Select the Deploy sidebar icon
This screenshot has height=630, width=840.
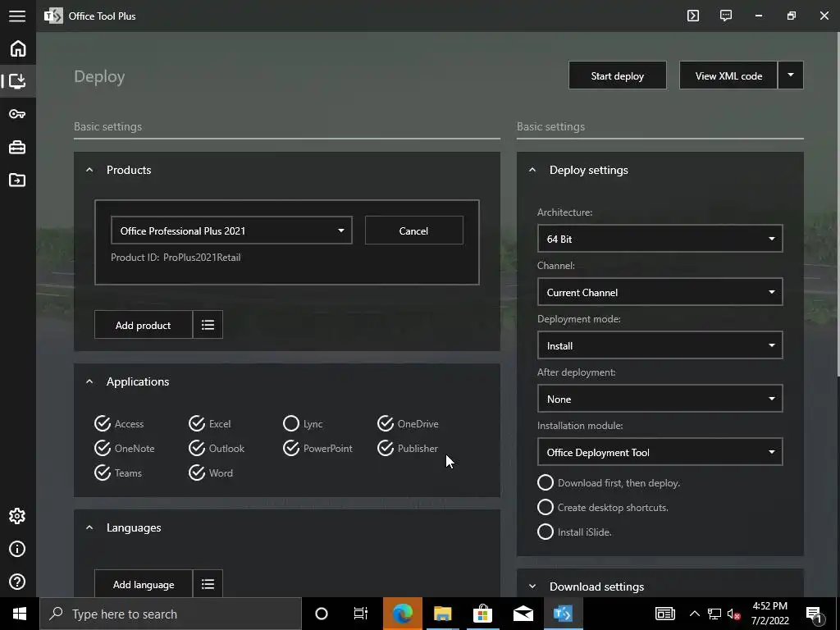pos(17,81)
